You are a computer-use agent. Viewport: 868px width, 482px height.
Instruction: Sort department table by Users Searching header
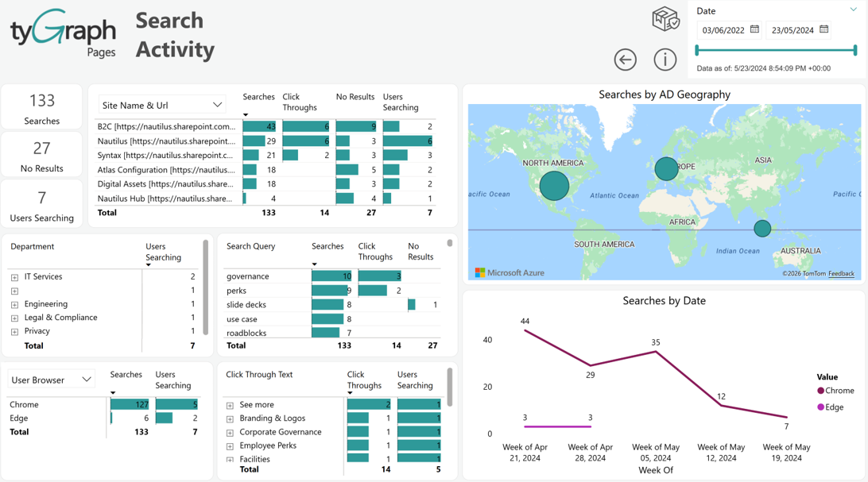[163, 252]
